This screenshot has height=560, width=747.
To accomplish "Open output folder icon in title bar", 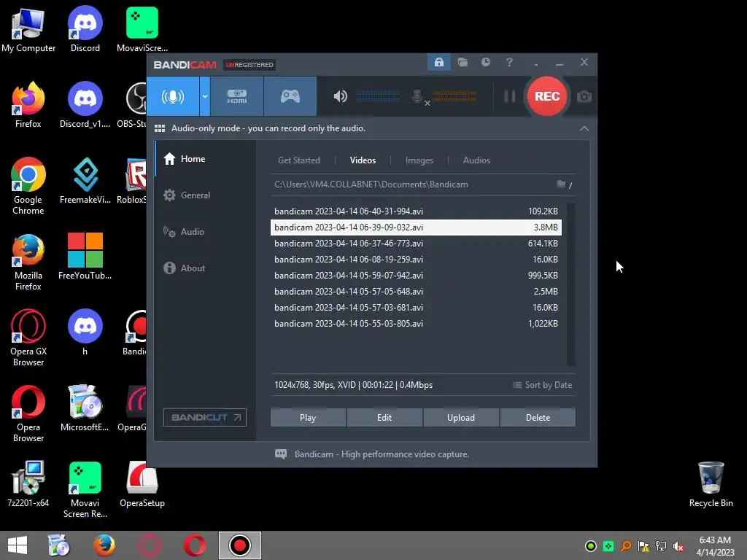I will (462, 63).
